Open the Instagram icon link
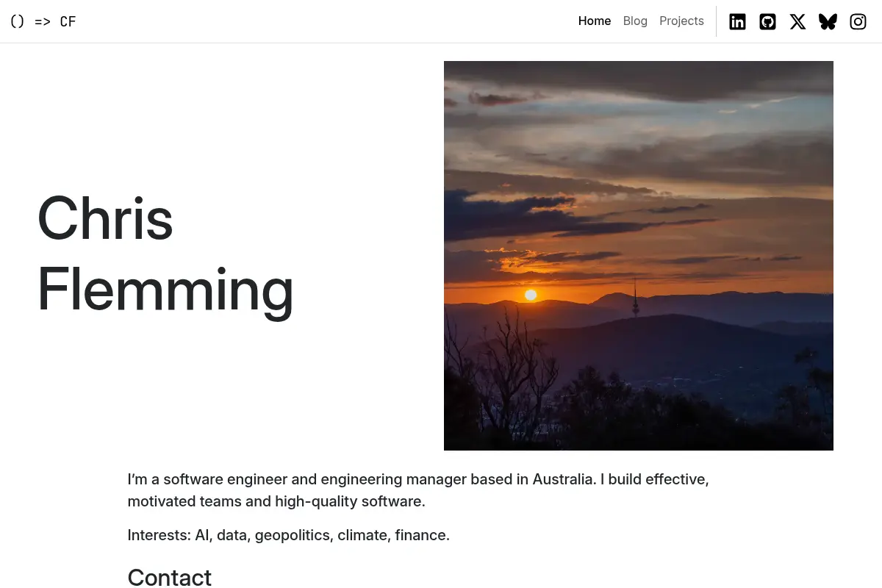The height and width of the screenshot is (588, 882). 858,21
